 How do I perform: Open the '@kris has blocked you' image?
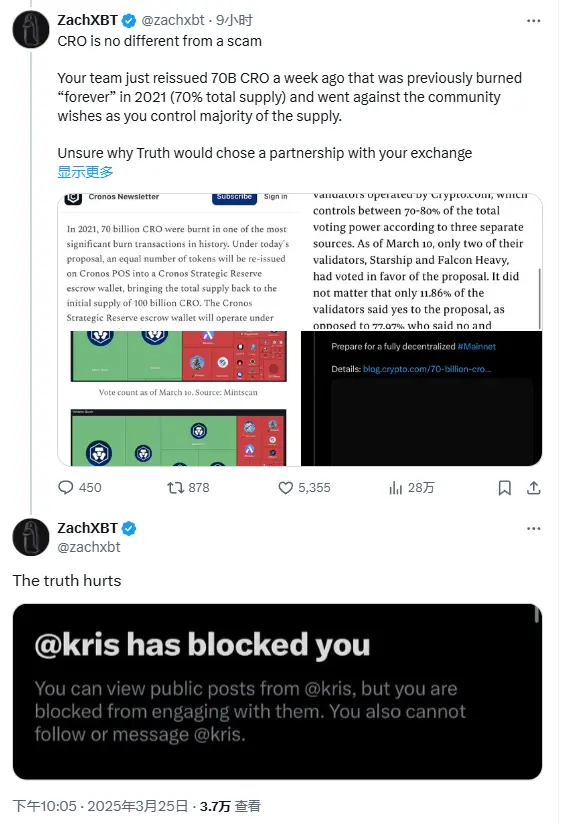(278, 692)
